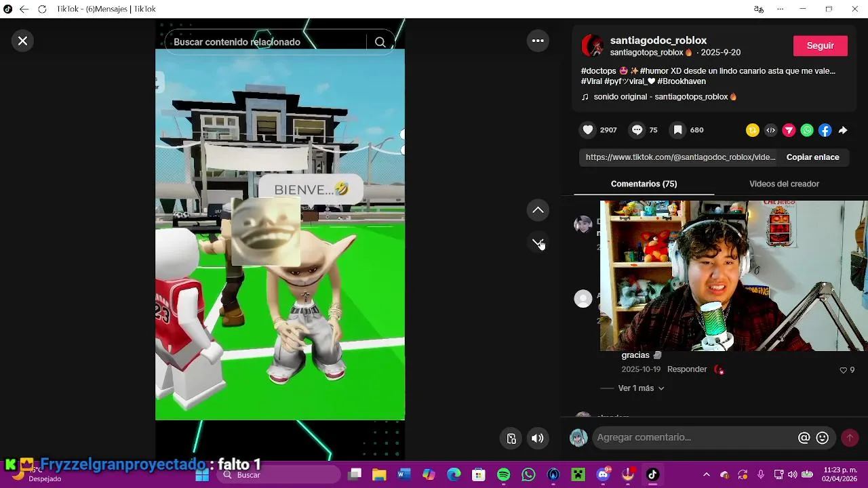Save video with the bookmark icon
The height and width of the screenshot is (488, 868).
coord(677,130)
